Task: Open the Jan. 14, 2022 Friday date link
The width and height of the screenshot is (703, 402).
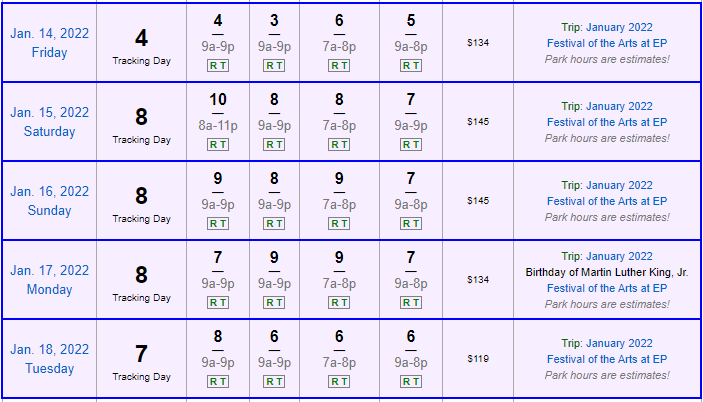Action: 49,42
